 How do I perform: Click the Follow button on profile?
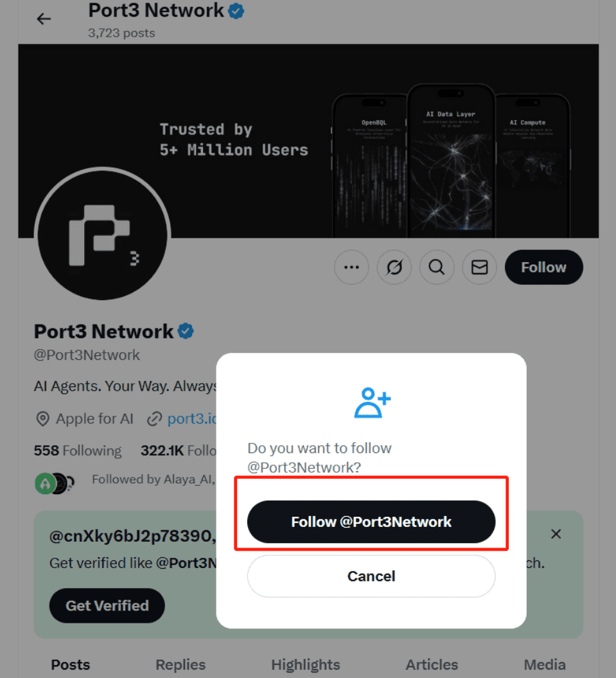pos(544,267)
